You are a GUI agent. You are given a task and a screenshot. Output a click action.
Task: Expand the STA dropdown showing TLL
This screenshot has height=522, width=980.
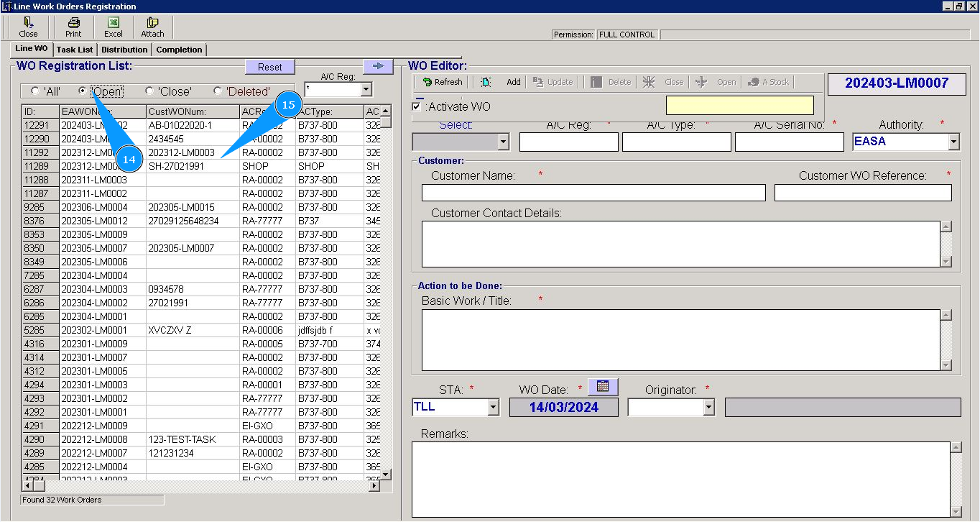pos(493,407)
